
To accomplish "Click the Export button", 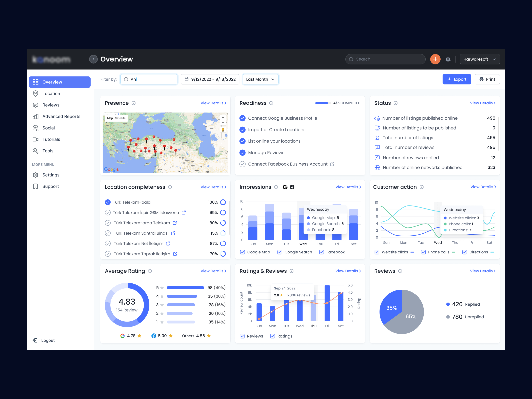I will click(457, 79).
